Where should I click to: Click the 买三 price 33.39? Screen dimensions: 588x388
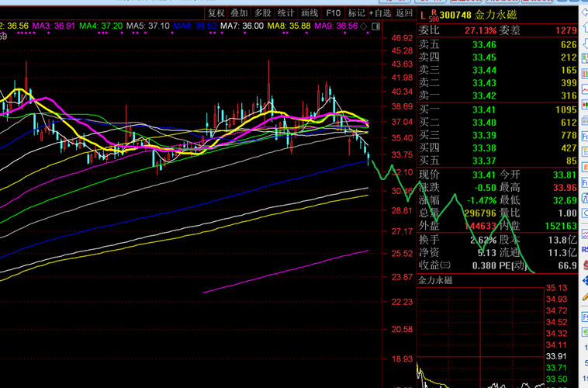click(484, 136)
